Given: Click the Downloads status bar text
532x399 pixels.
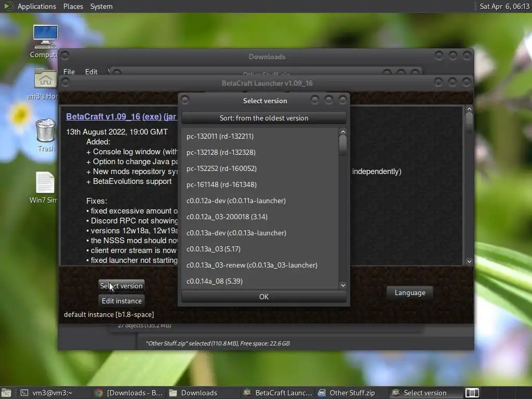Looking at the screenshot, I should (218, 343).
